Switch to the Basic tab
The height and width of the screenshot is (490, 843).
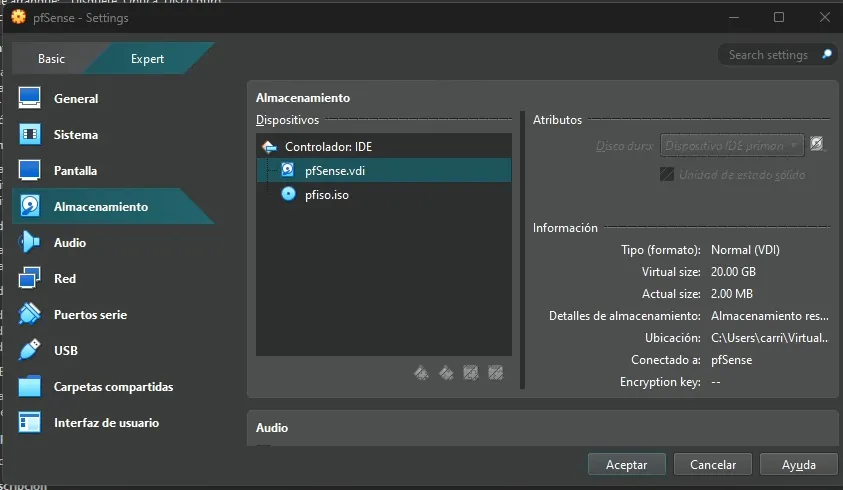coord(51,59)
